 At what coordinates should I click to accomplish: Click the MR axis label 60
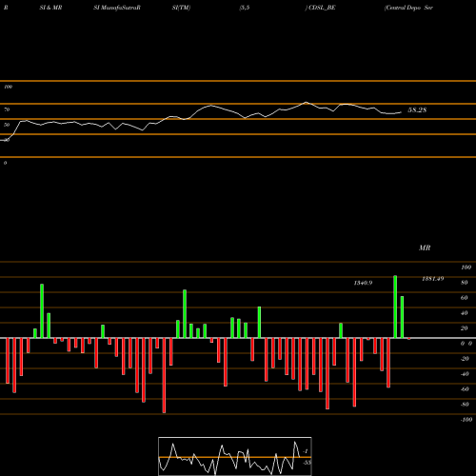(465, 298)
